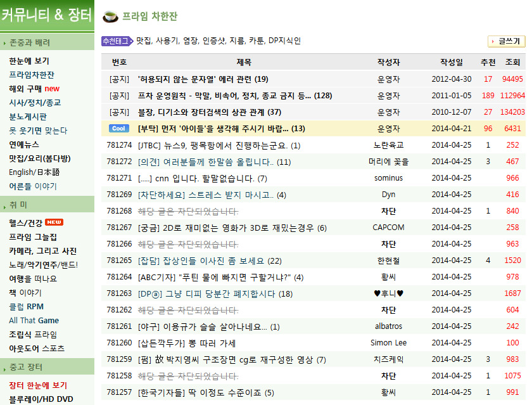This screenshot has height=405, width=532.
Task: Open post [잡담] 잡상인들 이사진 좀 보세요
Action: point(210,260)
